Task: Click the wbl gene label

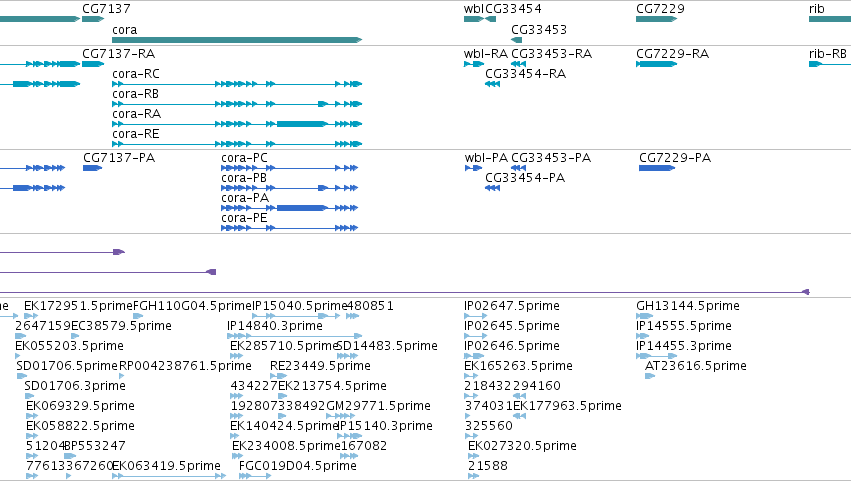Action: click(x=474, y=9)
